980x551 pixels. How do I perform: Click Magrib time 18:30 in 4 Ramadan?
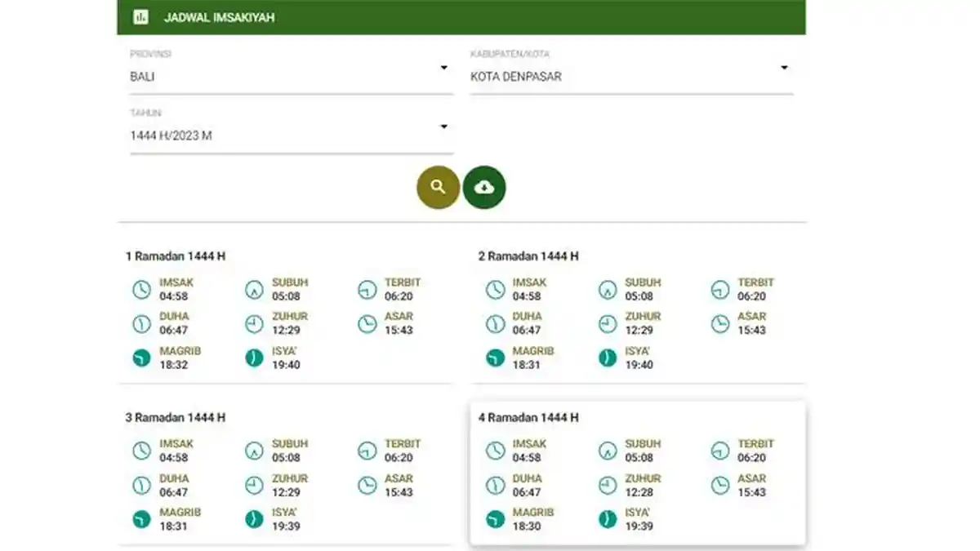pyautogui.click(x=527, y=527)
